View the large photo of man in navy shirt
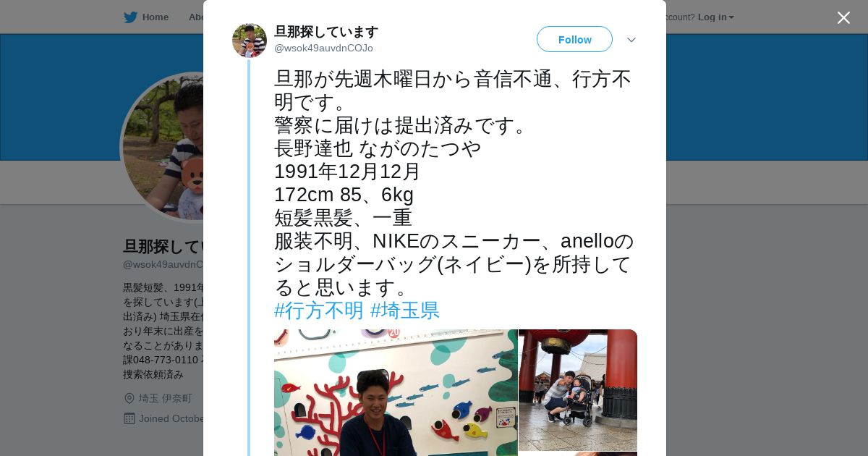Screen dimensions: 868x456 click(x=396, y=392)
